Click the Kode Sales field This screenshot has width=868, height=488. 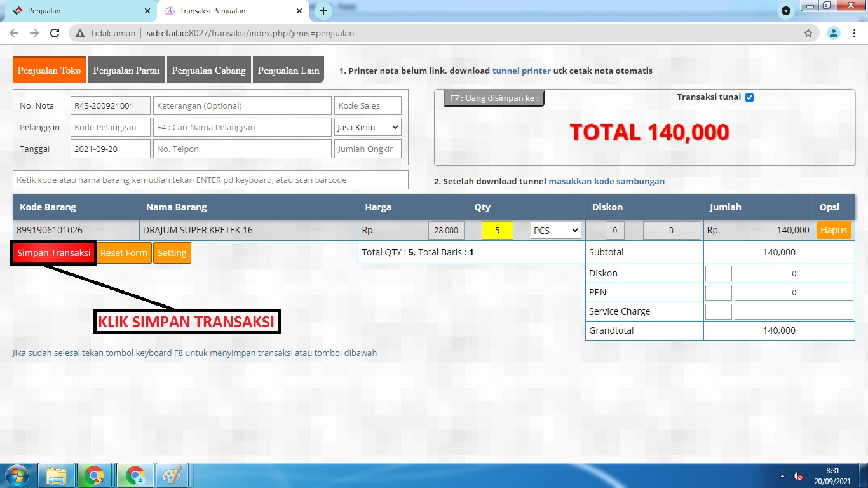pyautogui.click(x=368, y=105)
